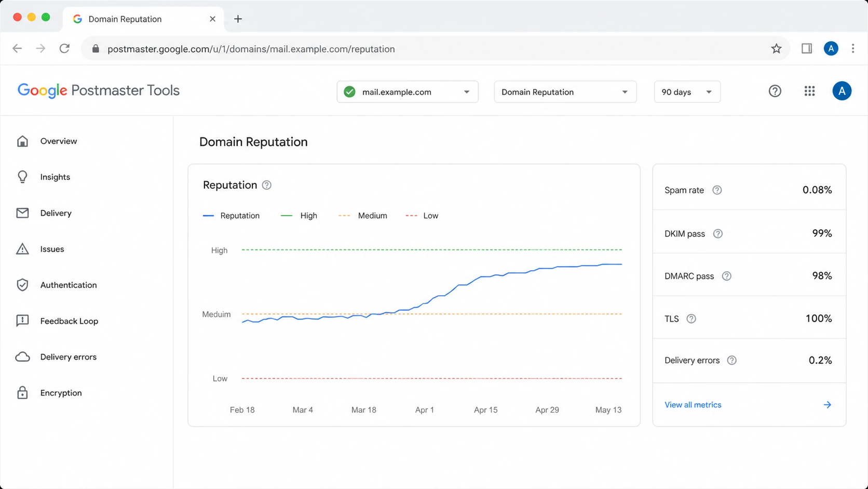Viewport: 868px width, 489px height.
Task: Bookmark this page with the star icon
Action: (776, 49)
